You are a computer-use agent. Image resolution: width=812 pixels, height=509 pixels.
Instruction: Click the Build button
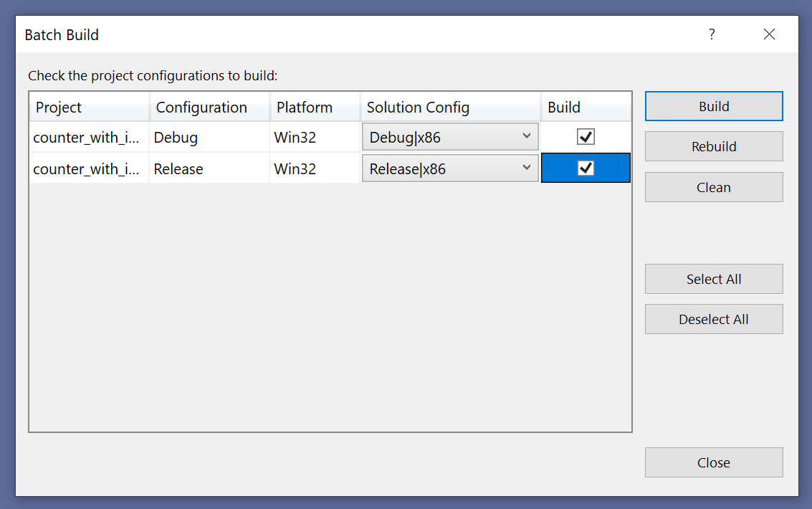pyautogui.click(x=713, y=107)
